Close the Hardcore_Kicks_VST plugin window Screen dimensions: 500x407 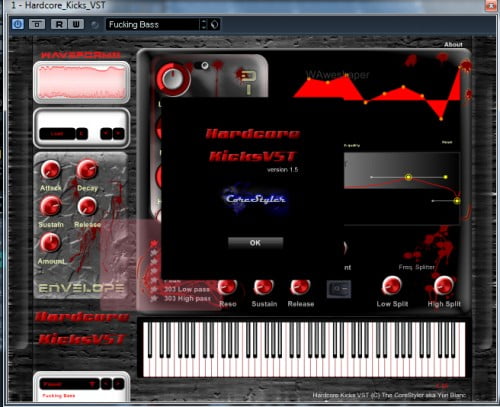[x=491, y=5]
